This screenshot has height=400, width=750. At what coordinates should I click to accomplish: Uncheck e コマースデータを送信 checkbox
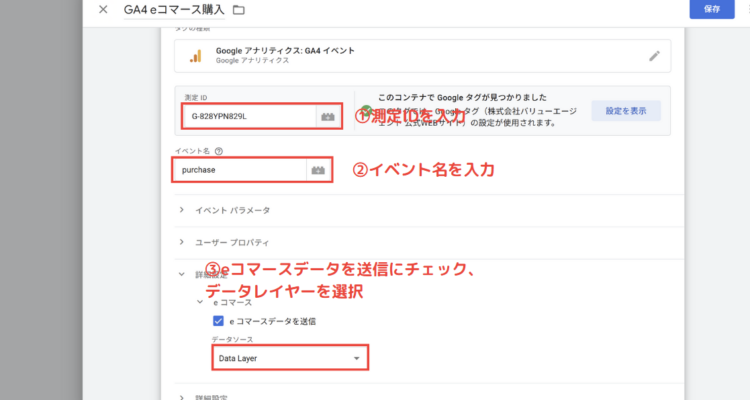coord(218,321)
